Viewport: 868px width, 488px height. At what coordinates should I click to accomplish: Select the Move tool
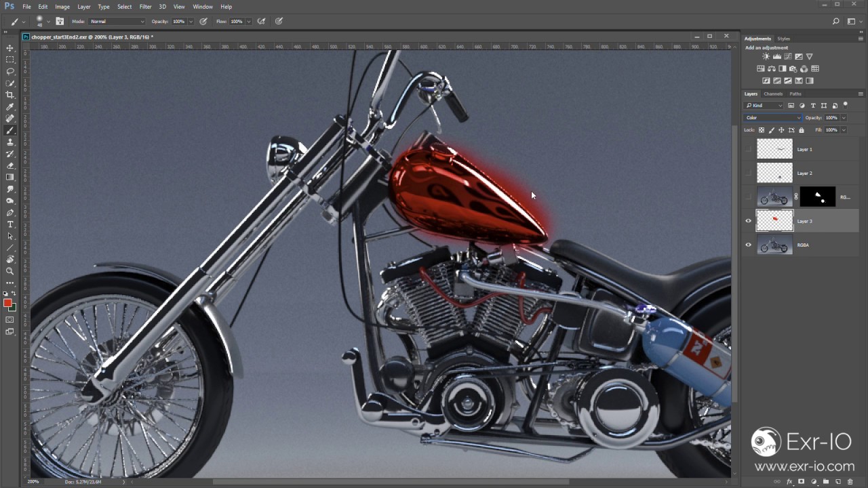(x=9, y=48)
